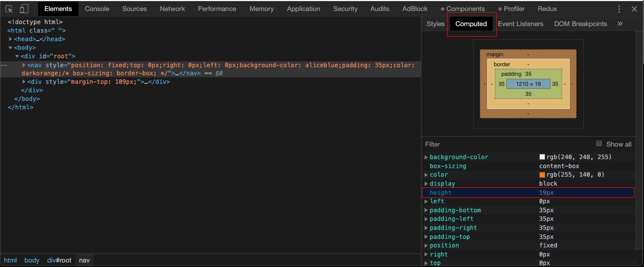
Task: Enable the Show all checkbox
Action: [599, 144]
